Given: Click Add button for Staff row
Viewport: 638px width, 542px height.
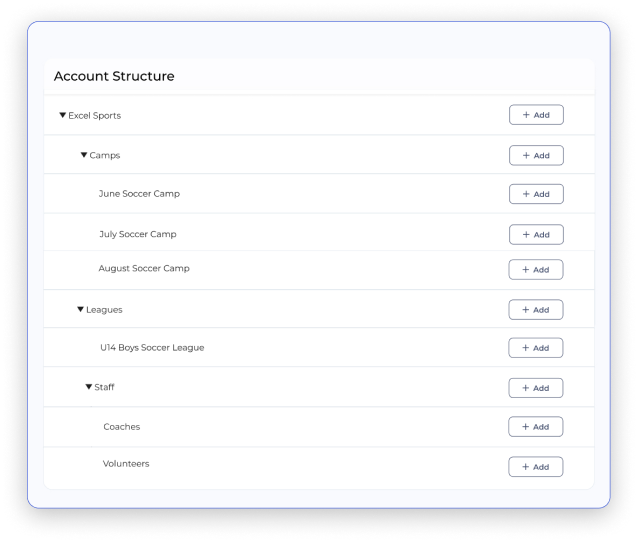Looking at the screenshot, I should tap(536, 388).
